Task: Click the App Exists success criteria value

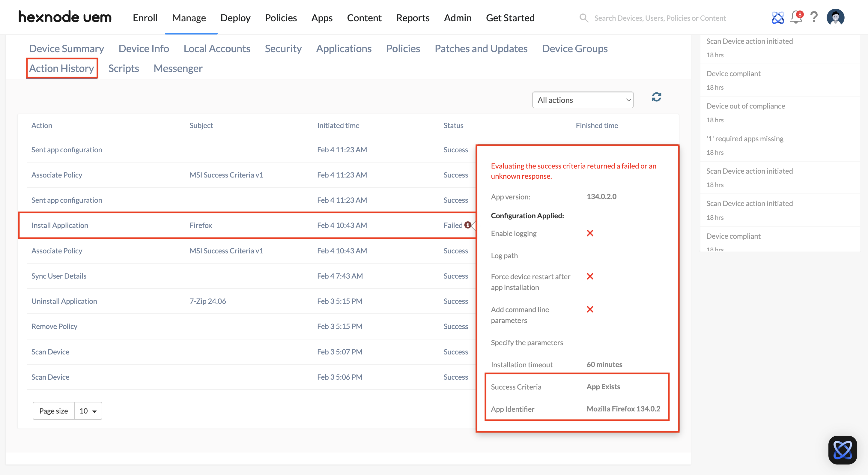Action: (x=603, y=387)
